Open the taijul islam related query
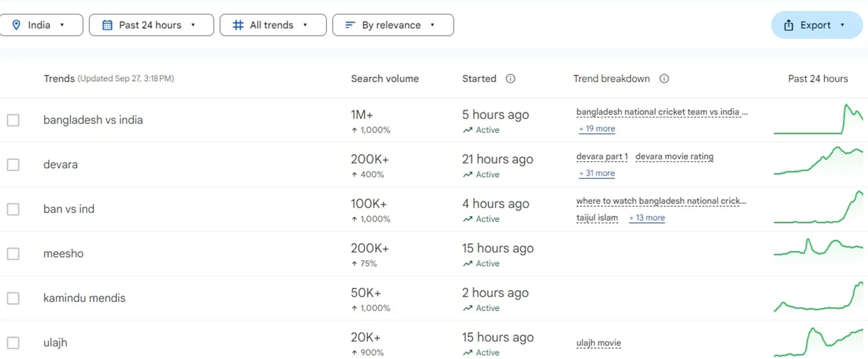 point(597,218)
